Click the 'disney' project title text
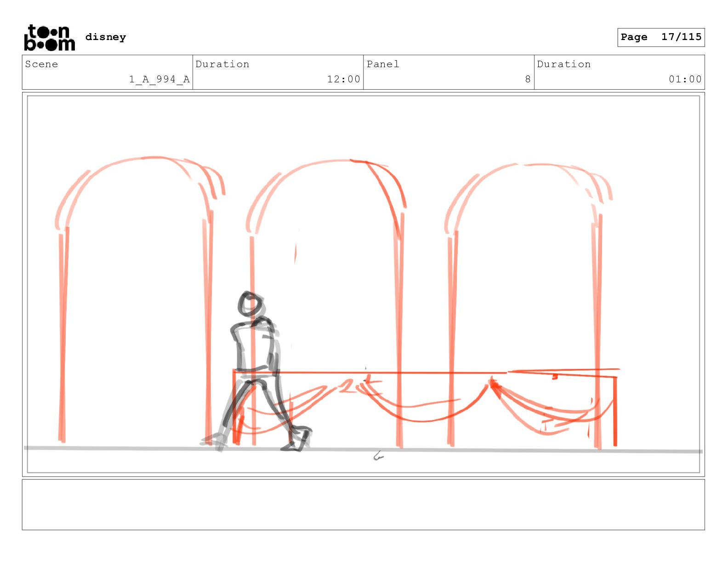This screenshot has height=563, width=728. click(105, 37)
